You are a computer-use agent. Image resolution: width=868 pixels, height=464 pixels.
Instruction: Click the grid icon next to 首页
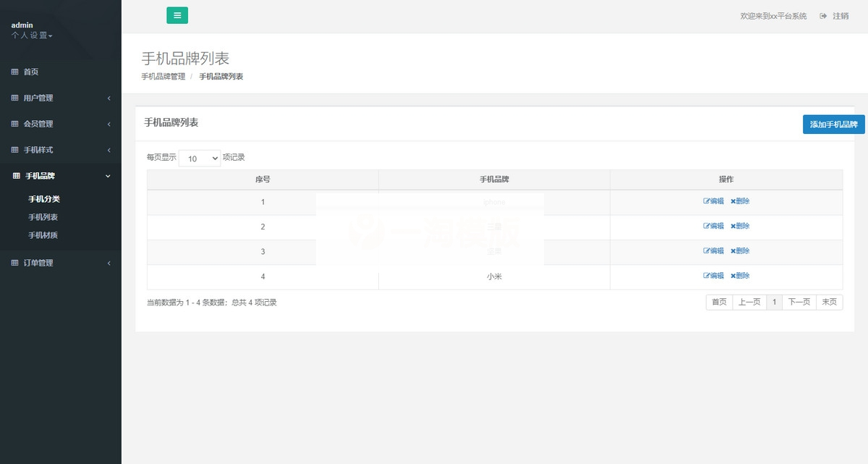tap(14, 72)
